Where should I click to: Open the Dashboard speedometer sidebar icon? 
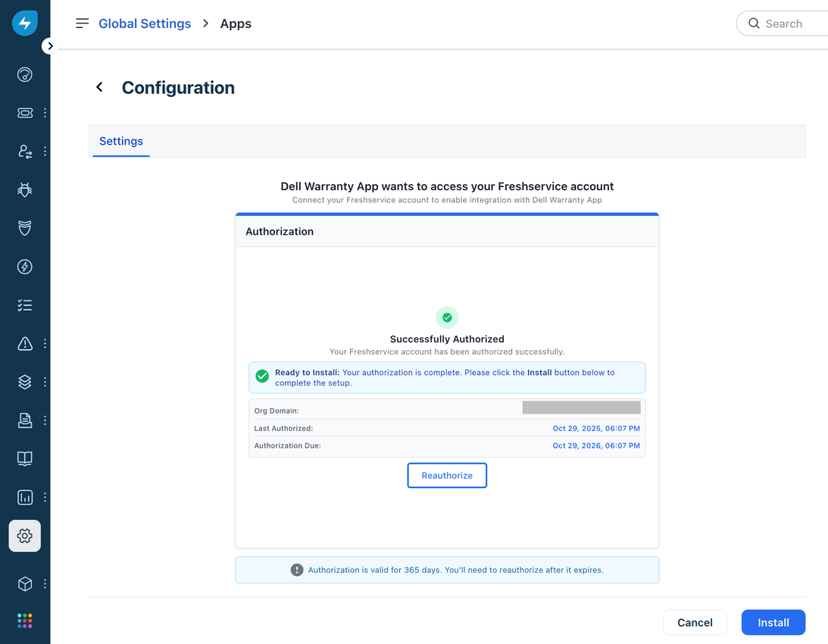tap(24, 74)
